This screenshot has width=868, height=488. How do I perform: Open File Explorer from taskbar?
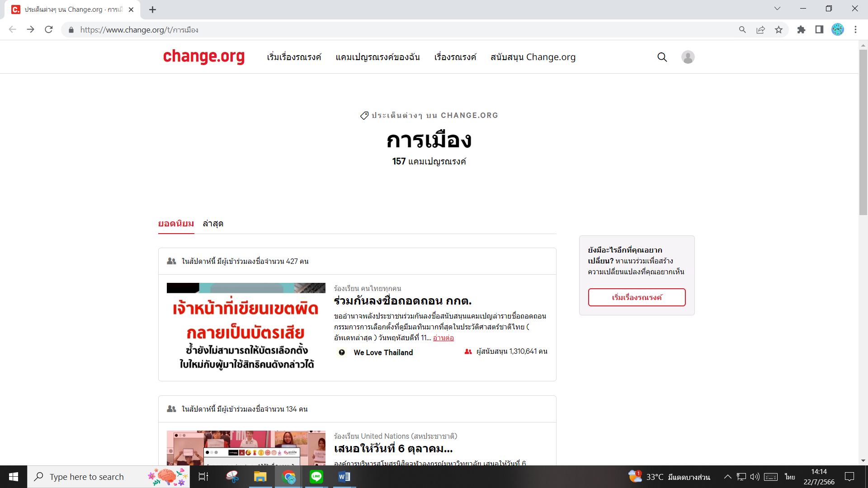click(x=260, y=477)
